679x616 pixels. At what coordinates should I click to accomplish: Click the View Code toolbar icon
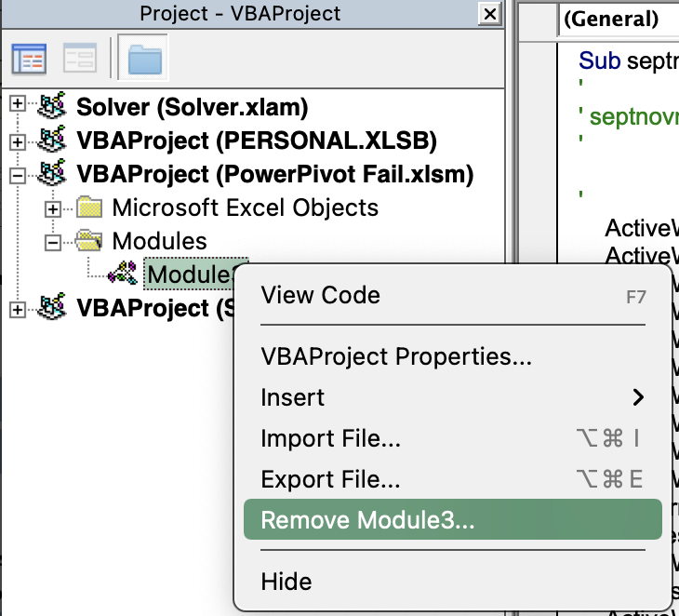point(29,59)
